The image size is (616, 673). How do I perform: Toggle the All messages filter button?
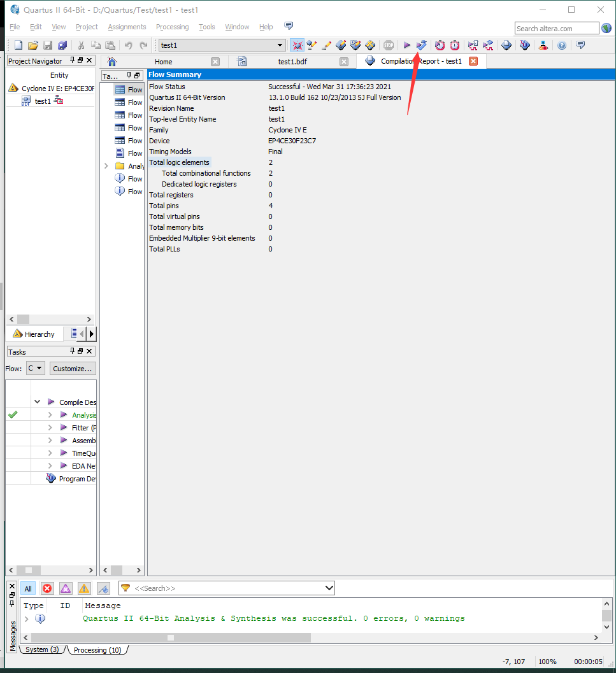(28, 588)
